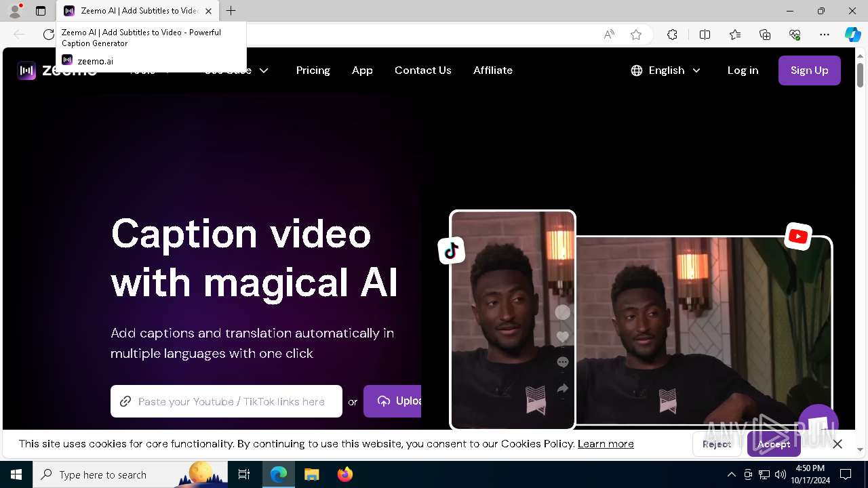Select the Zeemo AI browser tab

coord(138,11)
